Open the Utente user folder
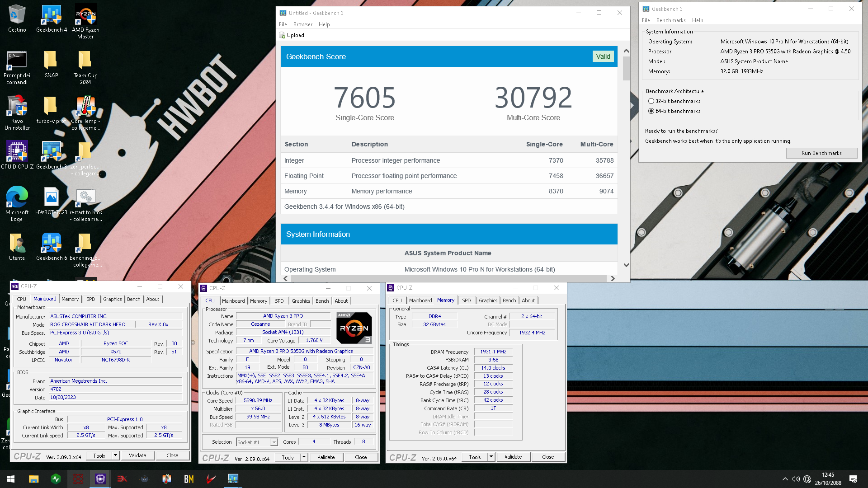Viewport: 868px width, 488px height. tap(17, 247)
